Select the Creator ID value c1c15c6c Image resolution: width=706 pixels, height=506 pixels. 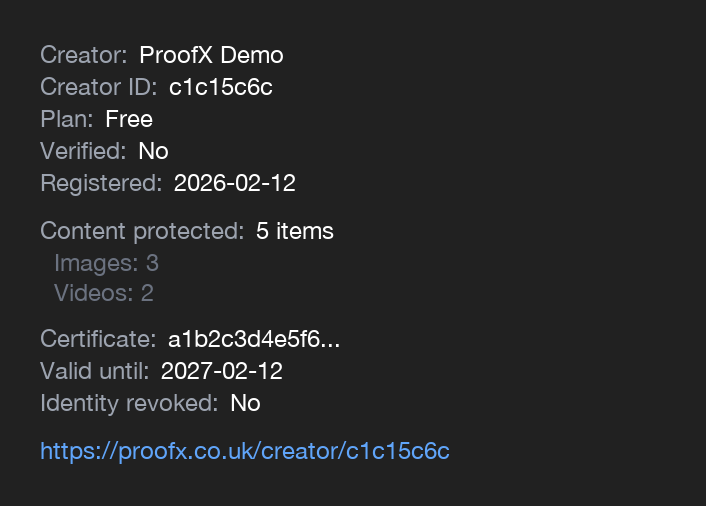click(220, 87)
